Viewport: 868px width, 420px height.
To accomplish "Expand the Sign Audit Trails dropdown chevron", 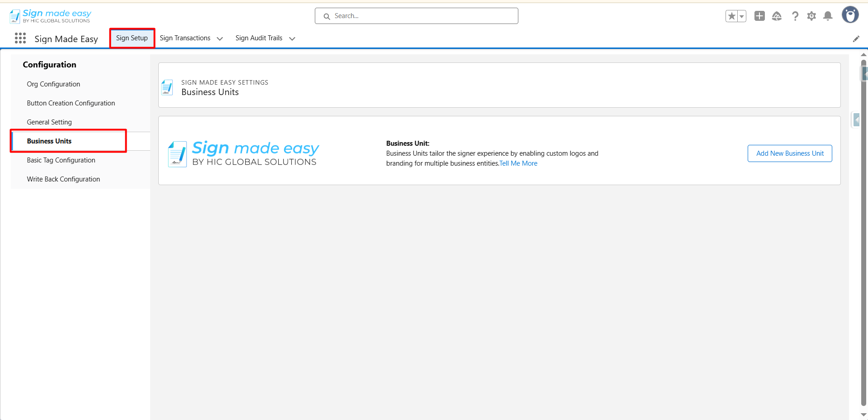I will 292,38.
